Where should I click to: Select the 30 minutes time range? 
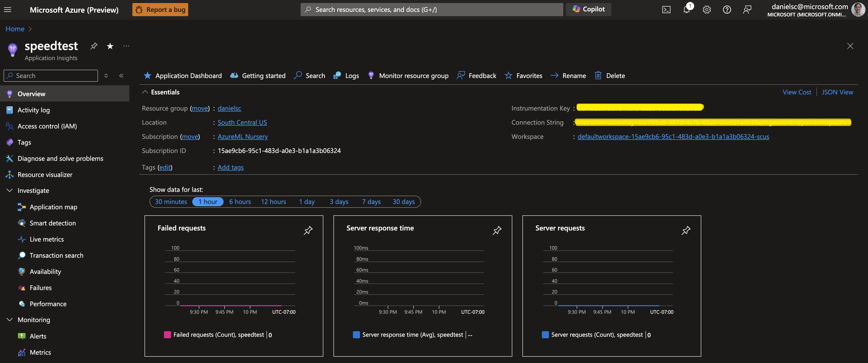pos(171,201)
